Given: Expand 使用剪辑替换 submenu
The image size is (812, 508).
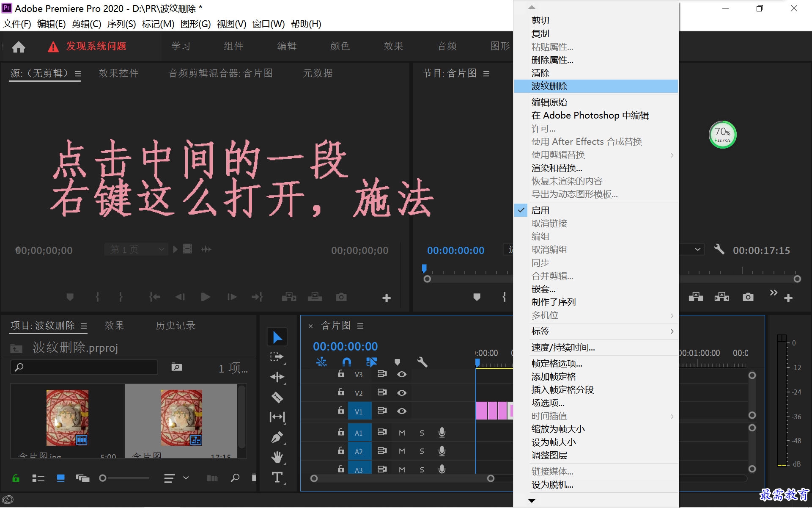Looking at the screenshot, I should click(596, 155).
